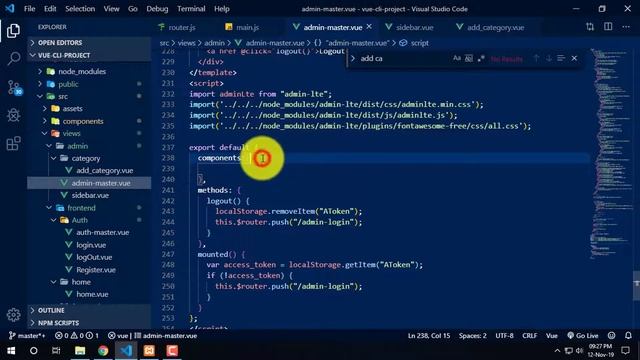Close the find widget
The image size is (640, 360).
coord(574,58)
